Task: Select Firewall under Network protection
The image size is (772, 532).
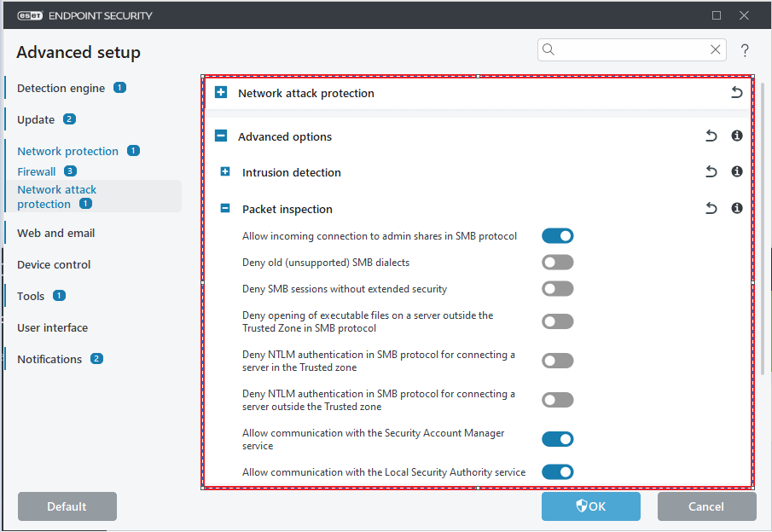Action: coord(37,171)
